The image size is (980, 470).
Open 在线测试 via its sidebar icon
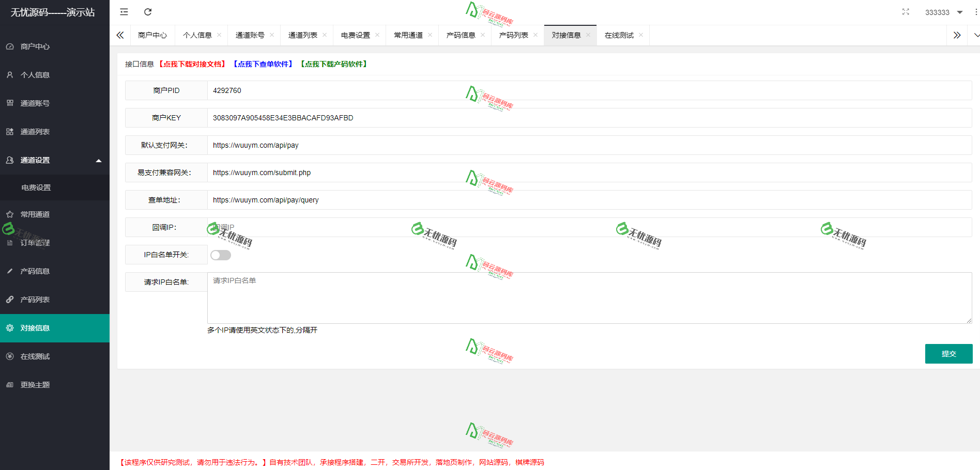[x=9, y=356]
